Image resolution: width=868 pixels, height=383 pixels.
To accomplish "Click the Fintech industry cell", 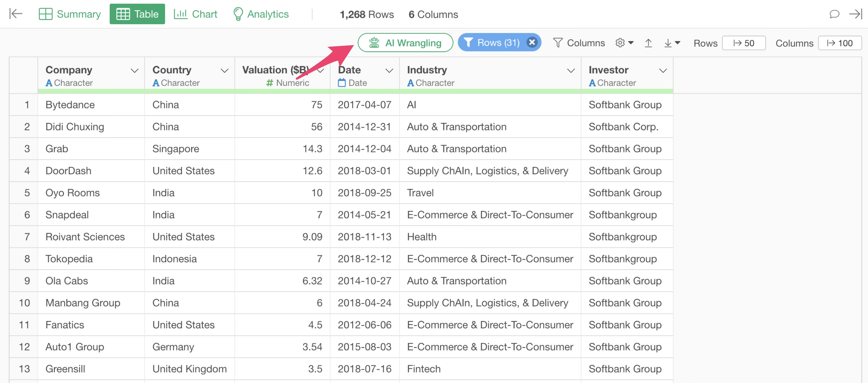I will [490, 369].
